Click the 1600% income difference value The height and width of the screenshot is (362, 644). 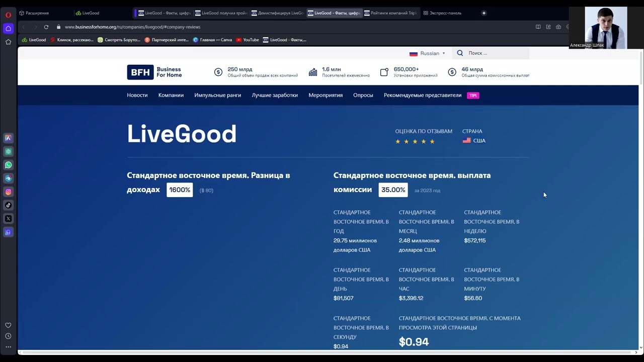[180, 190]
